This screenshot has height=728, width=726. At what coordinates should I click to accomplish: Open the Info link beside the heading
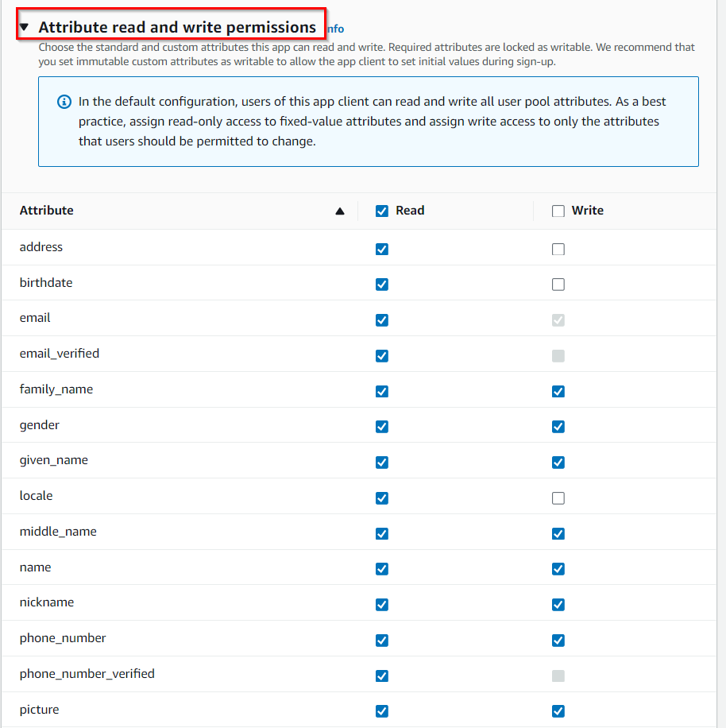335,29
